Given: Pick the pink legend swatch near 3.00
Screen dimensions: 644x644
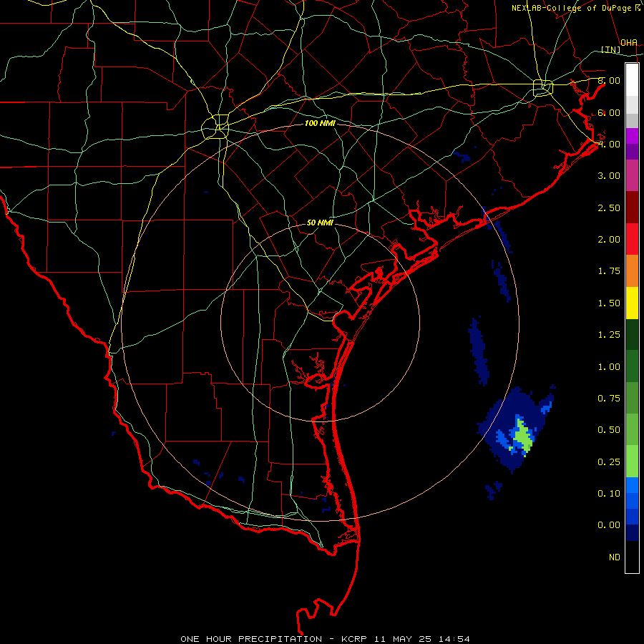Looking at the screenshot, I should (632, 175).
